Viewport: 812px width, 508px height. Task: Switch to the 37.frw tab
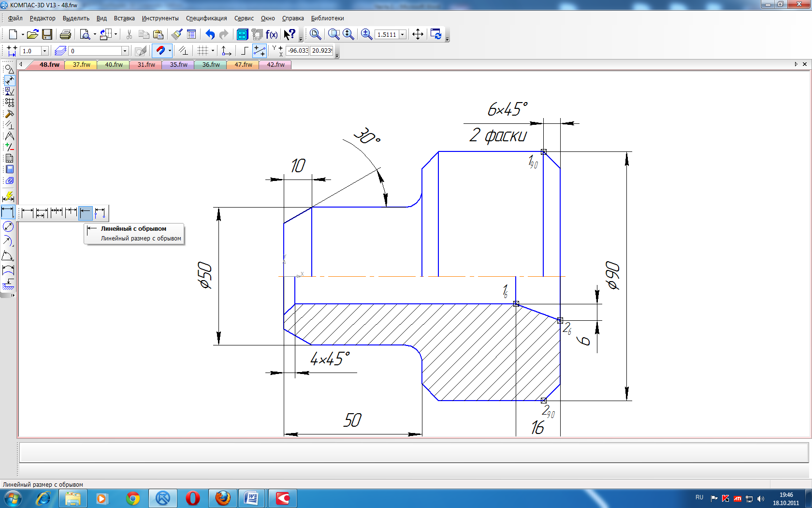pyautogui.click(x=81, y=65)
